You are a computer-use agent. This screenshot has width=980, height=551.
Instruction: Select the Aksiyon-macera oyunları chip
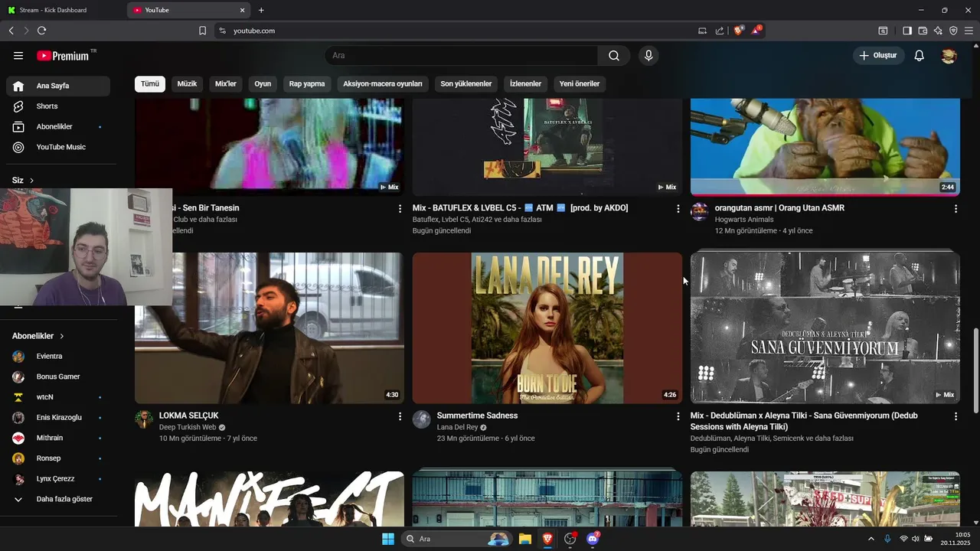383,83
